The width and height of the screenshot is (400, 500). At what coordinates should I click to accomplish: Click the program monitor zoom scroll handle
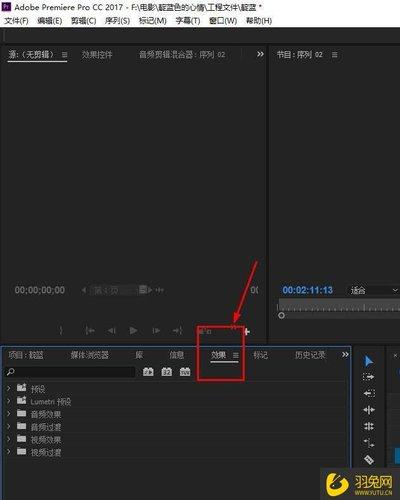pos(281,315)
